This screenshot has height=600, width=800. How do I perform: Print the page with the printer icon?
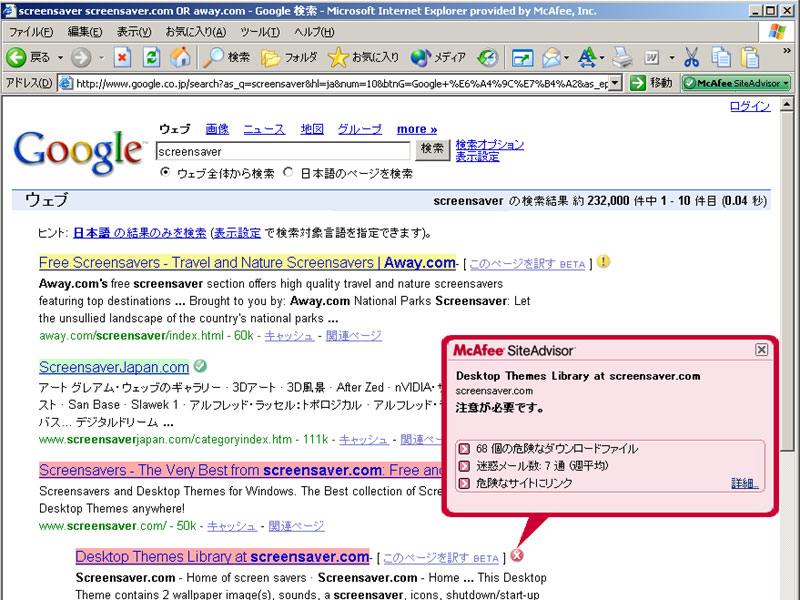[622, 57]
